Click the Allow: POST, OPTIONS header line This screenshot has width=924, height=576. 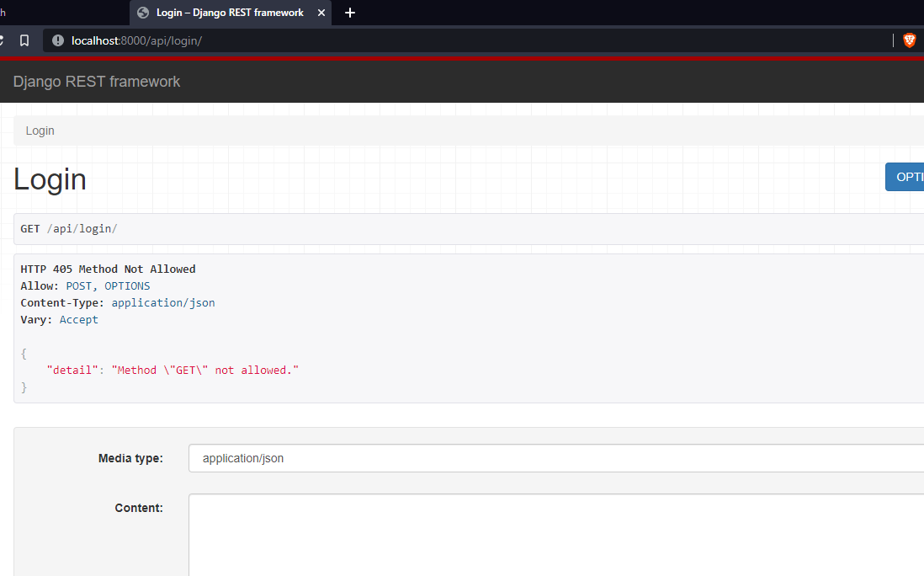point(86,286)
